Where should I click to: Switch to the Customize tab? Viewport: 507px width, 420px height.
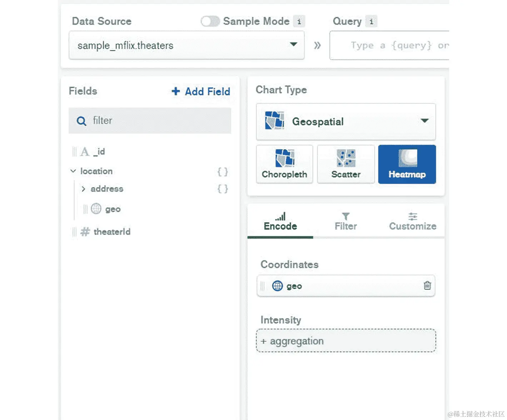tap(413, 222)
